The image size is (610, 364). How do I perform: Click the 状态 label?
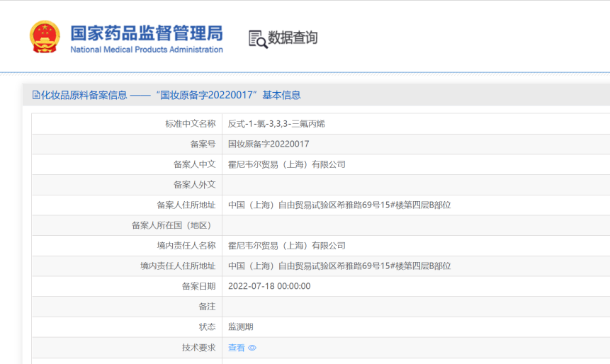207,326
